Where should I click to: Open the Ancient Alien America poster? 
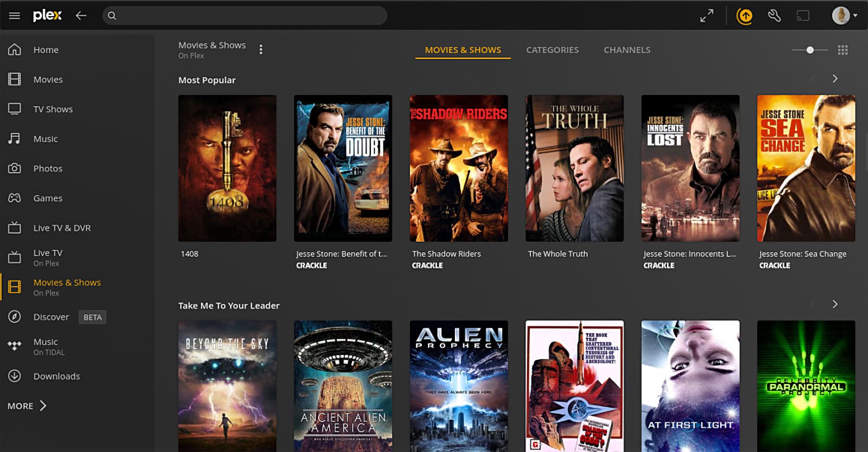pos(343,386)
